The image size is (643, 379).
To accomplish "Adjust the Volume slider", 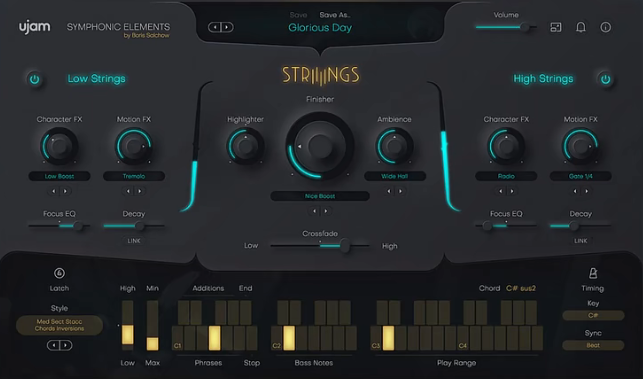I will tap(506, 27).
